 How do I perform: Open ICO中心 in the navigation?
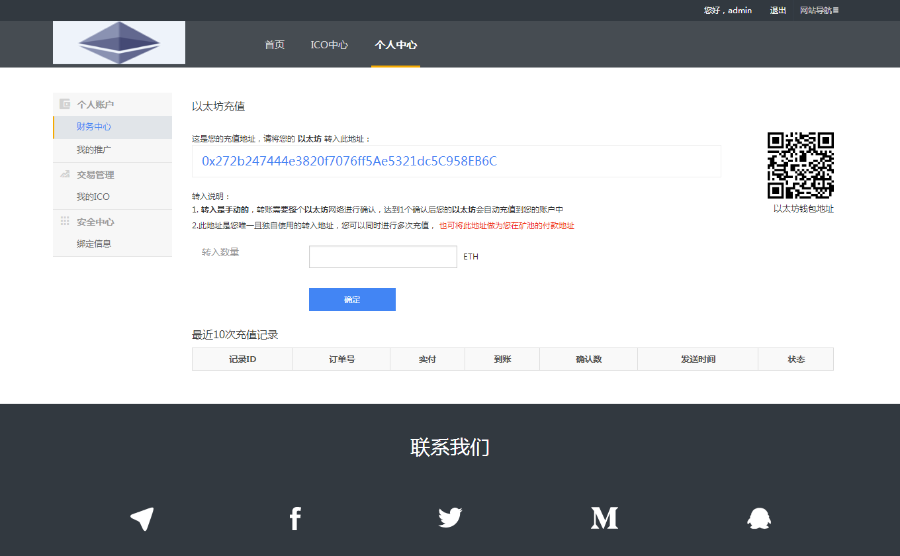[329, 45]
